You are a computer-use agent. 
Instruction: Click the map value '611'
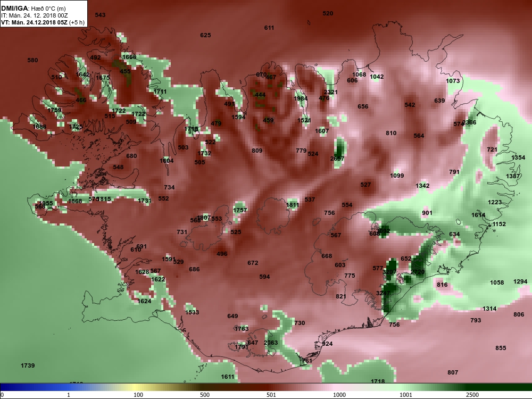tap(269, 28)
